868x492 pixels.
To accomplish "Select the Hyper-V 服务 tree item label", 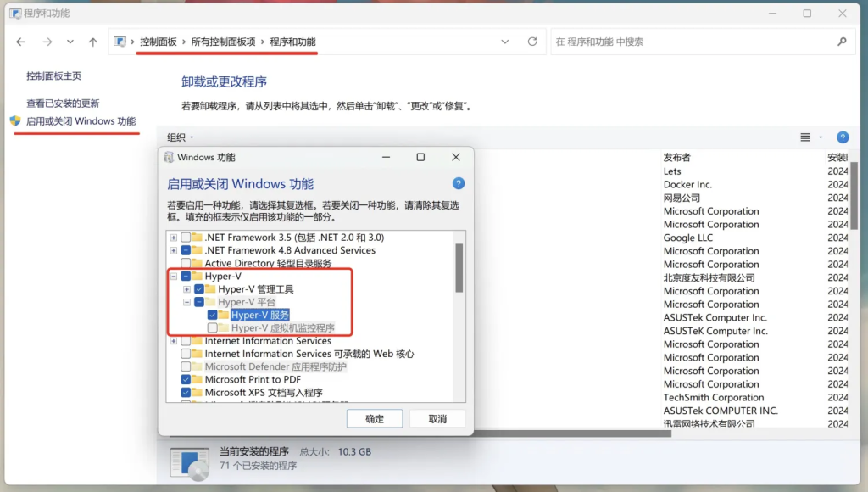I will (x=260, y=315).
